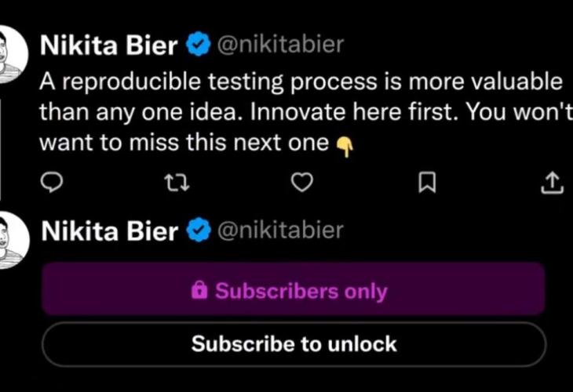Reply to the reproducible testing tweet
Screen dimensions: 573x392
[x=52, y=183]
